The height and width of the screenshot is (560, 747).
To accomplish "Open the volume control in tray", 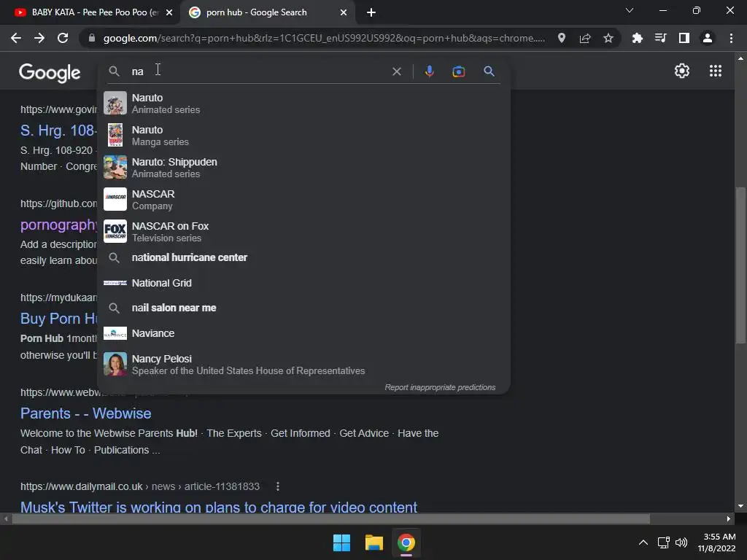I will (681, 542).
